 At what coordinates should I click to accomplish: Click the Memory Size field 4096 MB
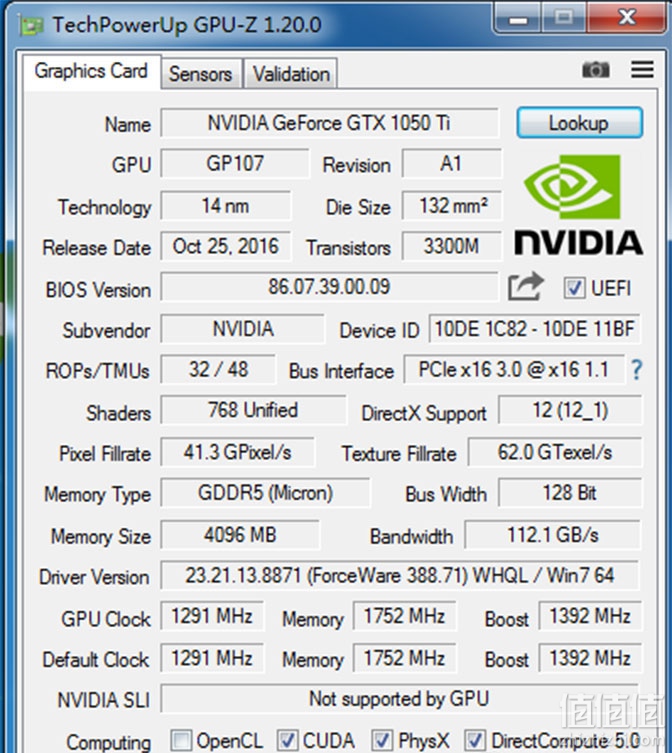(240, 534)
